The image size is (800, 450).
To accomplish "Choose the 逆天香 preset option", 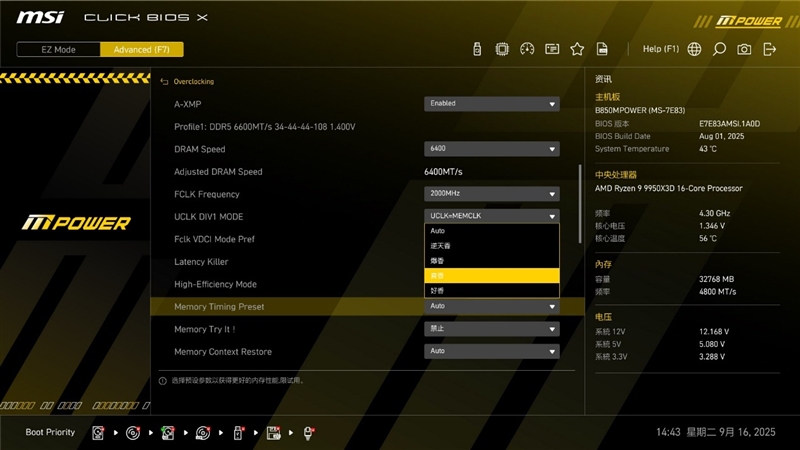I will click(492, 246).
